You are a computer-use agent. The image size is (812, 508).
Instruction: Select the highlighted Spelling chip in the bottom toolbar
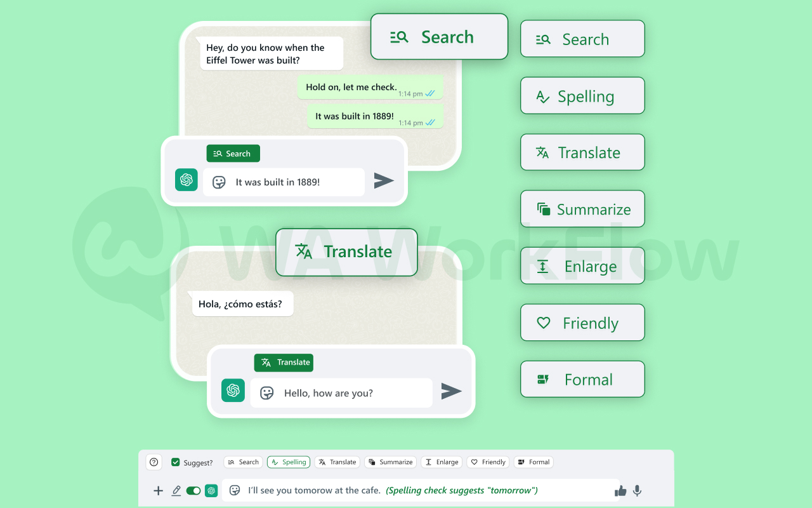tap(289, 462)
